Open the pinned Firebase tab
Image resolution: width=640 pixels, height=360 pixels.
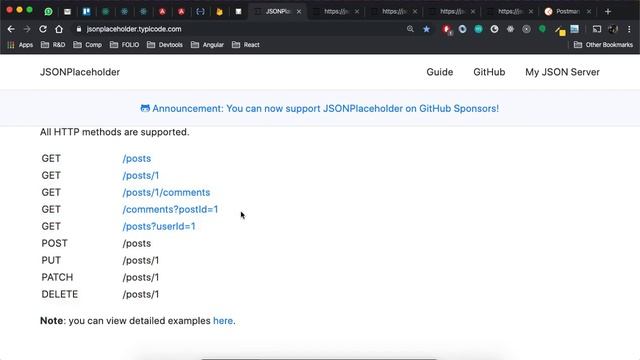pyautogui.click(x=220, y=11)
